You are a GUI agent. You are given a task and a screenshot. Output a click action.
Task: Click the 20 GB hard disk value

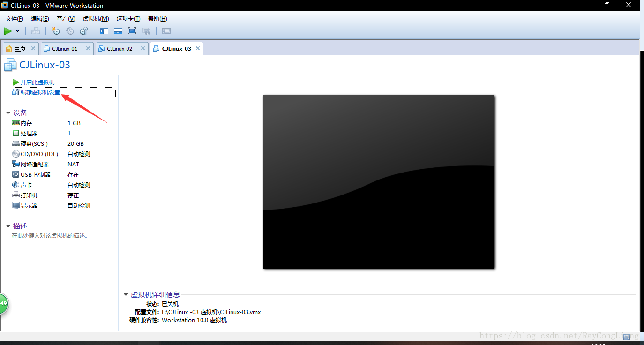75,143
